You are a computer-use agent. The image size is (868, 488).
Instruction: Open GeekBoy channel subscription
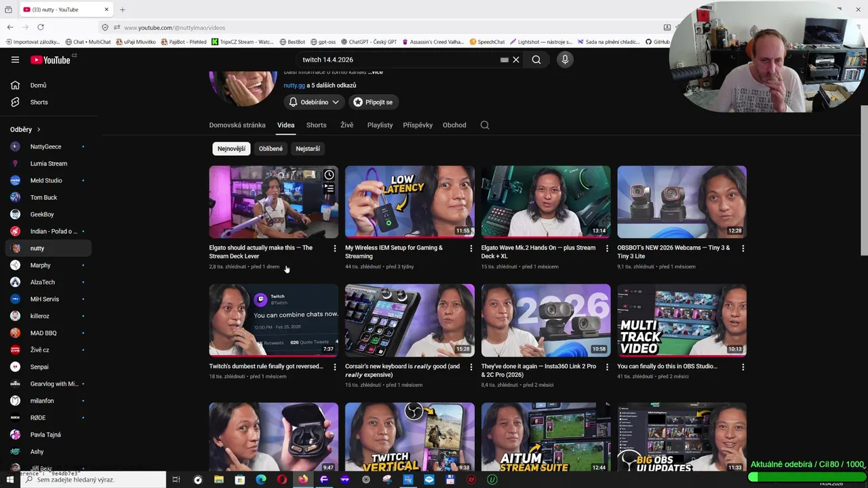pyautogui.click(x=47, y=214)
